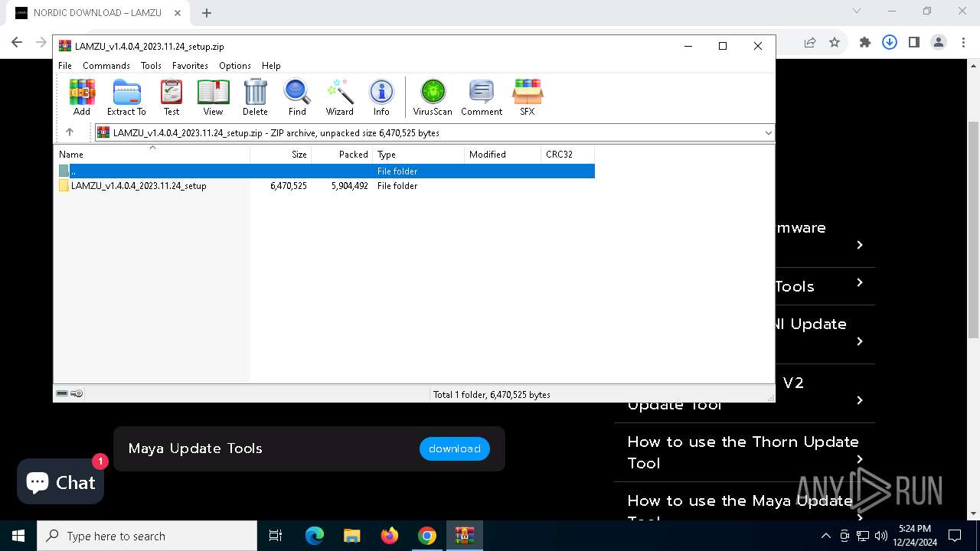This screenshot has width=980, height=551.
Task: Open the volume control in system tray
Action: pos(881,536)
